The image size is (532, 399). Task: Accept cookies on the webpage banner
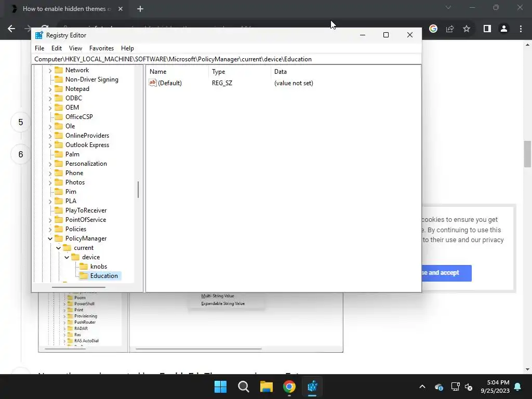click(x=446, y=273)
